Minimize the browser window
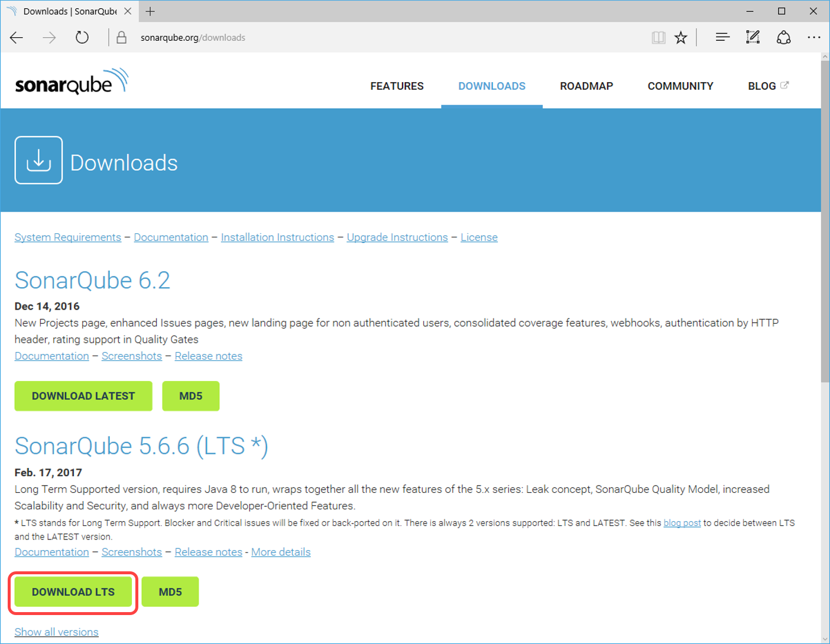Screen dimensions: 830x644 [x=750, y=11]
